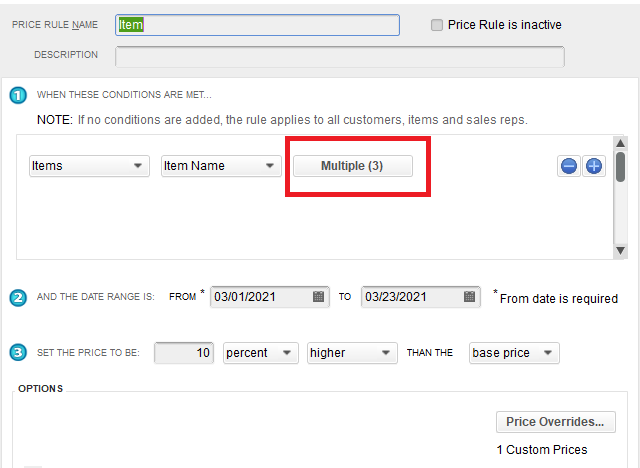
Task: Open the Price Overrides dialog
Action: pos(555,422)
